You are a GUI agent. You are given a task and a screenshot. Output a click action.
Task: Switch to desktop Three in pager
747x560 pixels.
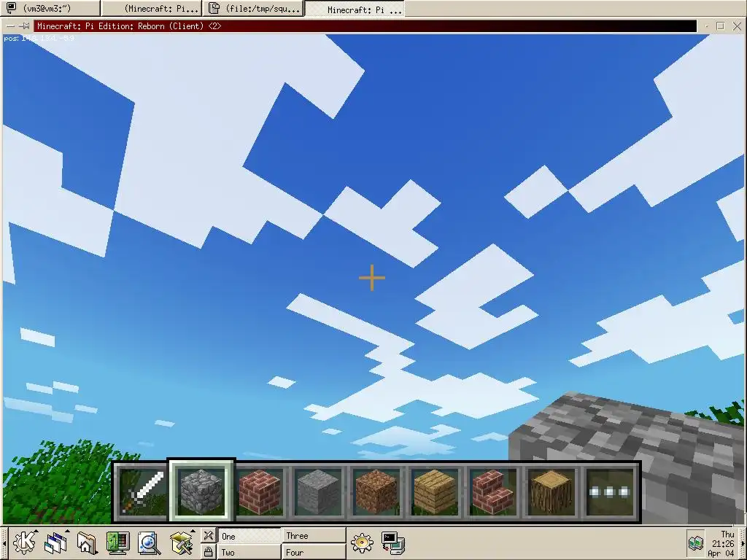(x=314, y=536)
